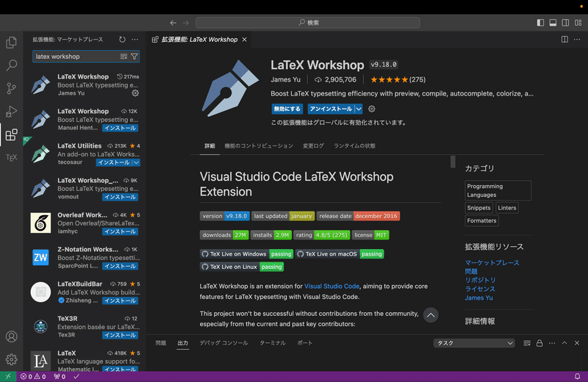Open the デバッグ コンソール tab

coord(224,343)
